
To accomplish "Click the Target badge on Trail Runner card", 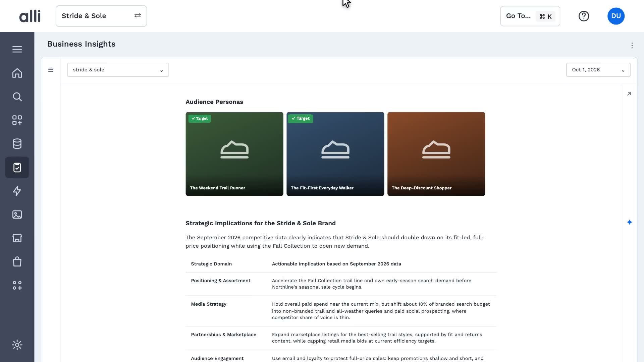I will pos(200,119).
